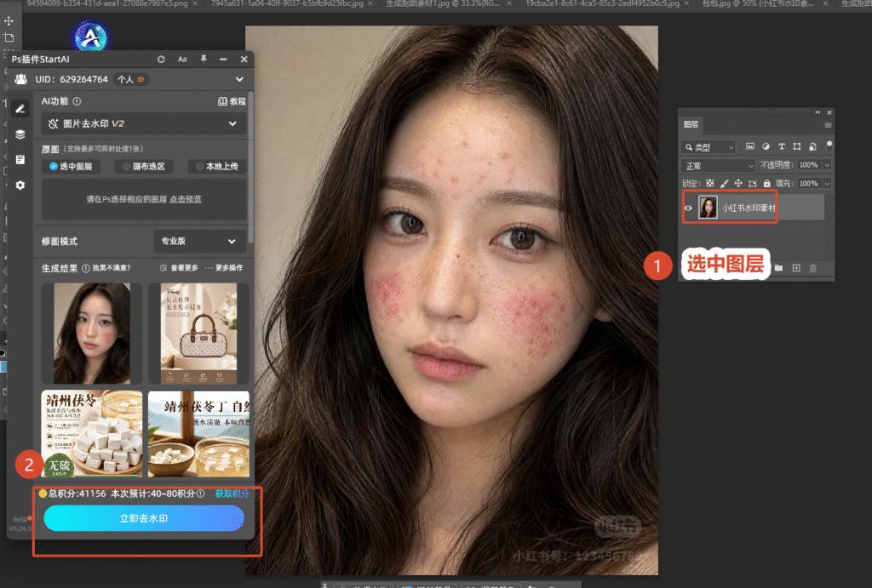Open the 专业版 retouch mode dropdown
Viewport: 872px width, 588px height.
point(199,241)
